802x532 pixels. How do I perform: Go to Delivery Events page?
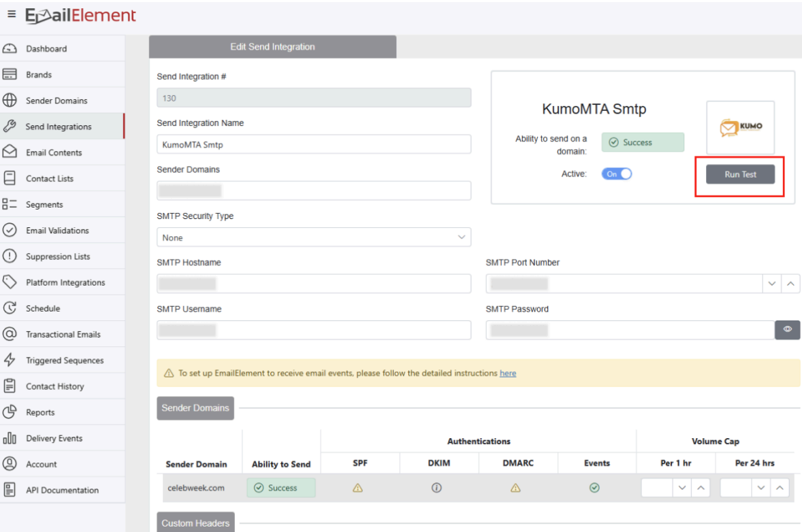click(54, 438)
